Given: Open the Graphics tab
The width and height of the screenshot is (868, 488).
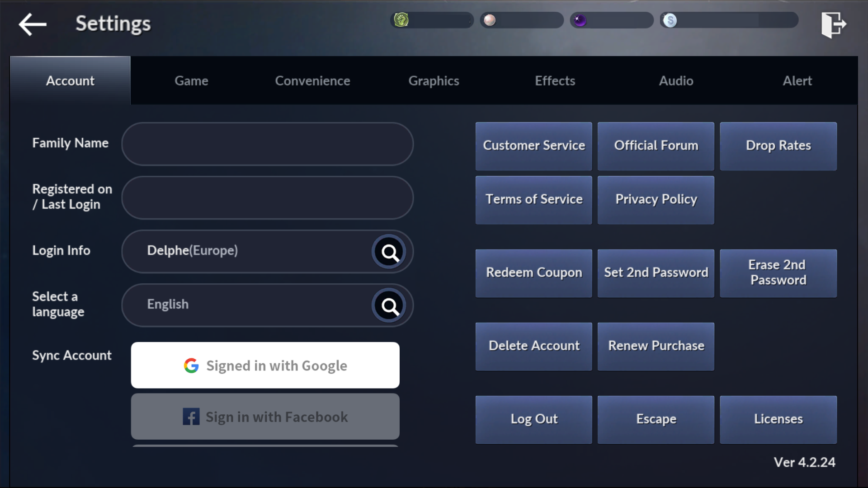Looking at the screenshot, I should (434, 80).
